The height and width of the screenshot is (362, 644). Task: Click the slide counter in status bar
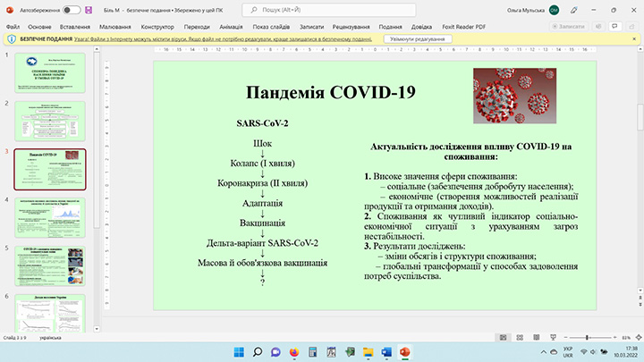coord(15,337)
